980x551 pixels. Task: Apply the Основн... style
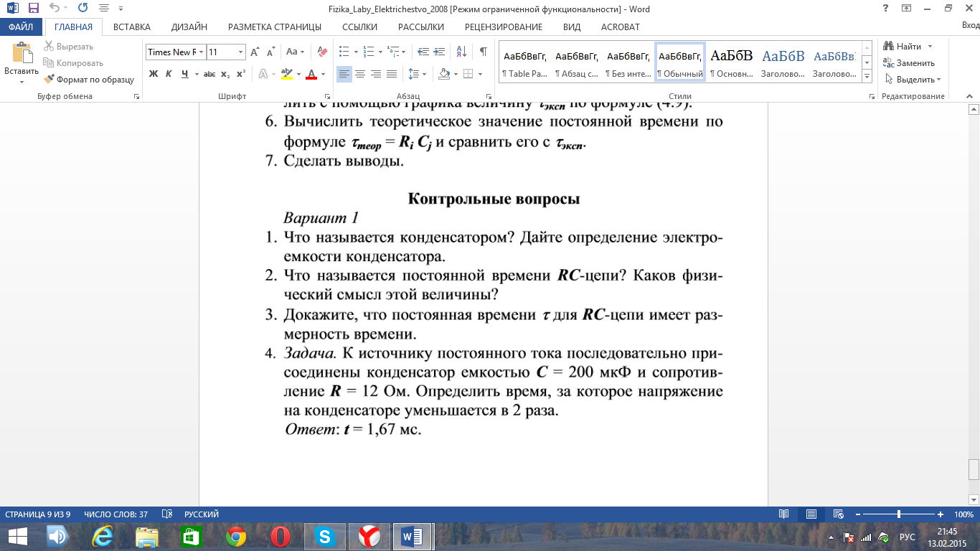(732, 63)
